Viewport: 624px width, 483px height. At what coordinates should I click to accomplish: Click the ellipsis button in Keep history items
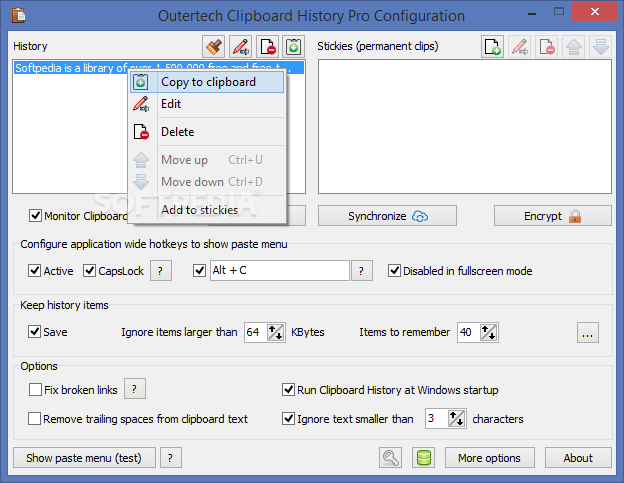click(588, 332)
